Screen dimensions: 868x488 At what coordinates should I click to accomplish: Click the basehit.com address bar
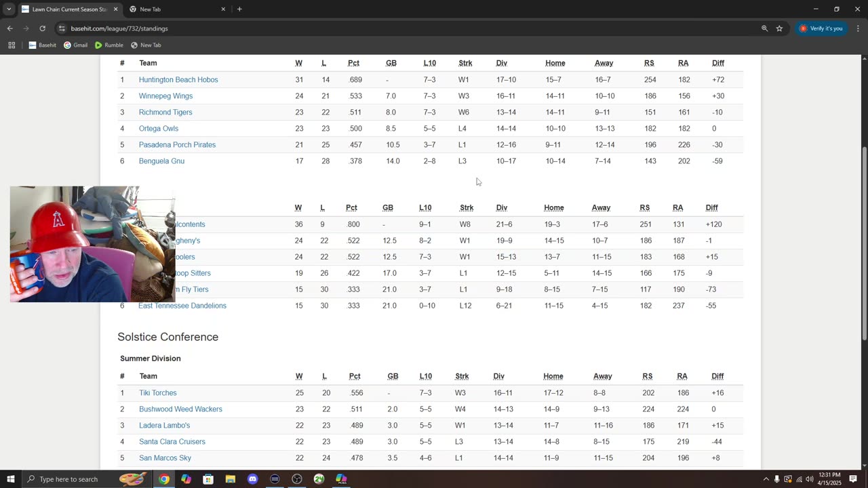407,28
